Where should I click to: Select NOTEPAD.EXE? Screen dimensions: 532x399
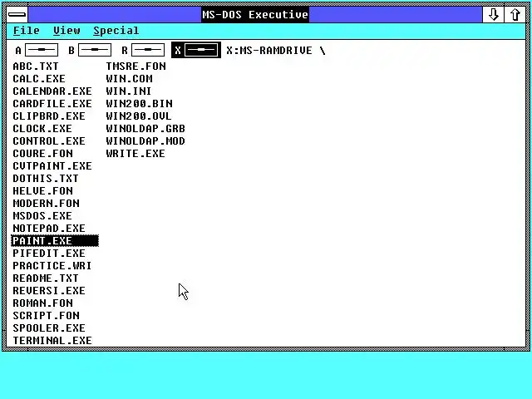49,229
